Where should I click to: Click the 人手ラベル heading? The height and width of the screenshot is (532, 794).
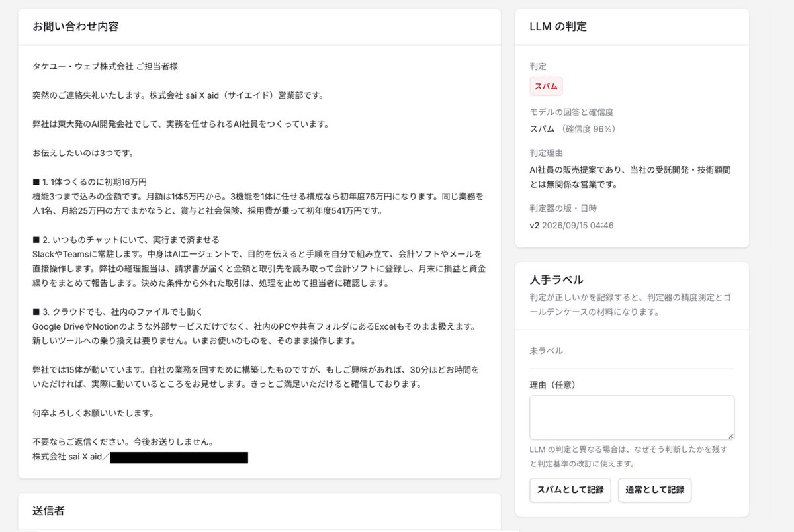(x=556, y=279)
